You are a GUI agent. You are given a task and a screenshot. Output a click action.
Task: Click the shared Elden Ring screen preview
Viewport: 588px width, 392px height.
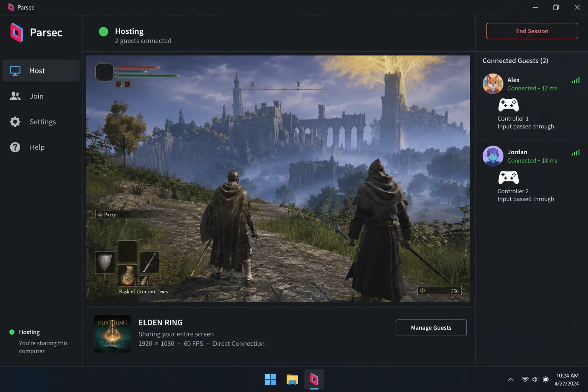(278, 178)
